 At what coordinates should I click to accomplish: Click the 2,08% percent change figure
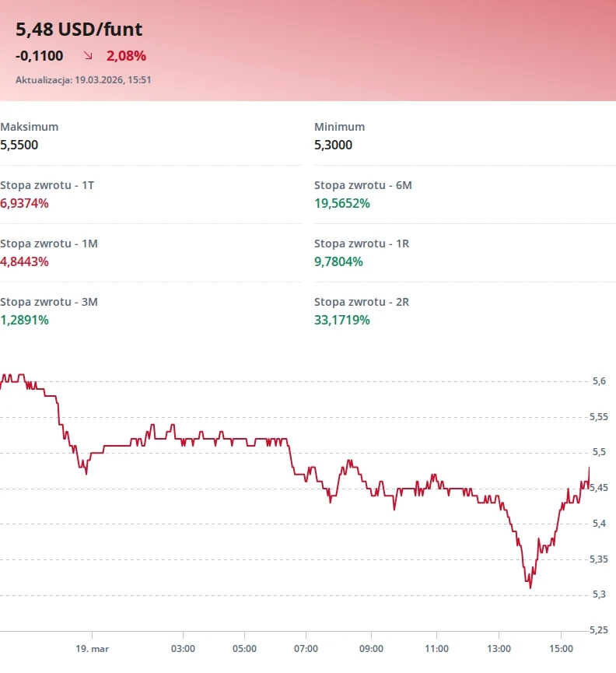126,56
